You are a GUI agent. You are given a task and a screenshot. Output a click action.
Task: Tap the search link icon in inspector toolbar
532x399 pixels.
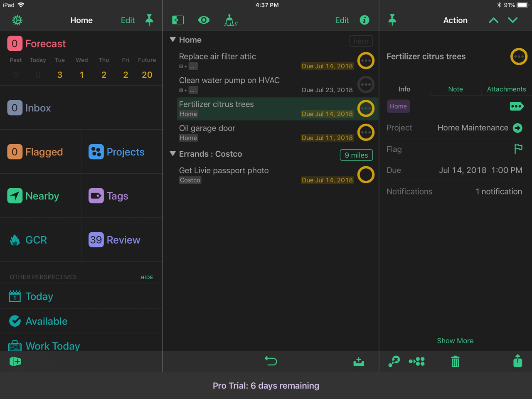pyautogui.click(x=394, y=361)
